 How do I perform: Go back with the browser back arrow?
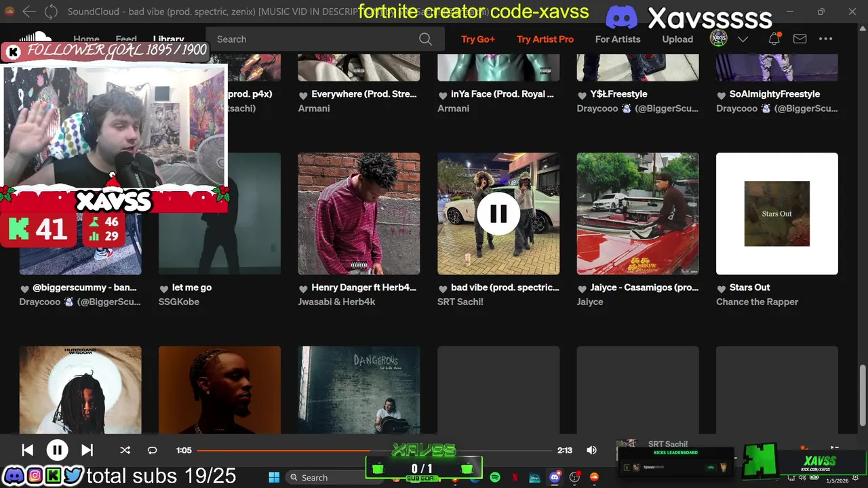click(29, 12)
